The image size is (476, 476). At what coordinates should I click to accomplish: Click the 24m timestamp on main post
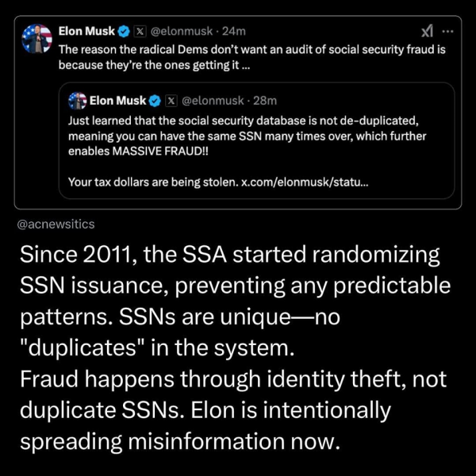(x=234, y=31)
